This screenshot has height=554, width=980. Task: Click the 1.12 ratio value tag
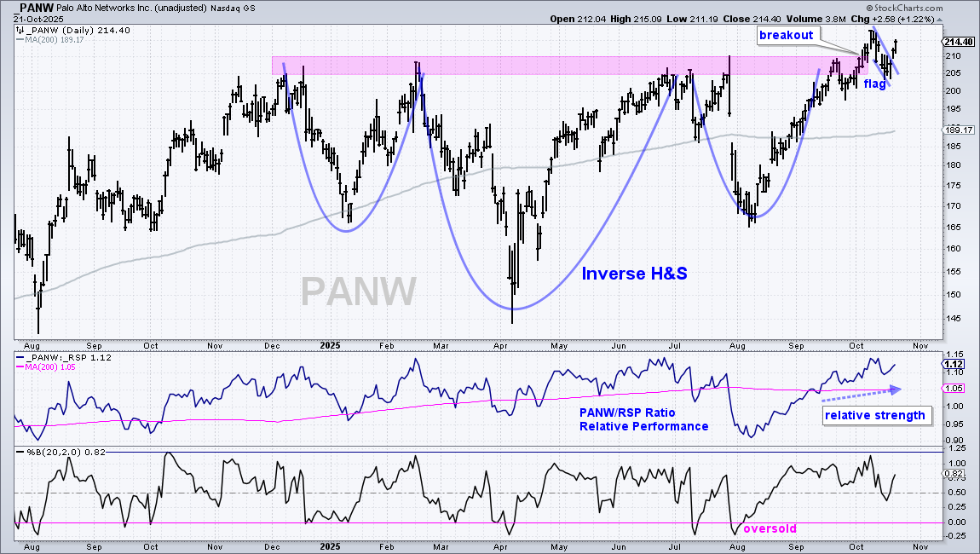click(954, 364)
